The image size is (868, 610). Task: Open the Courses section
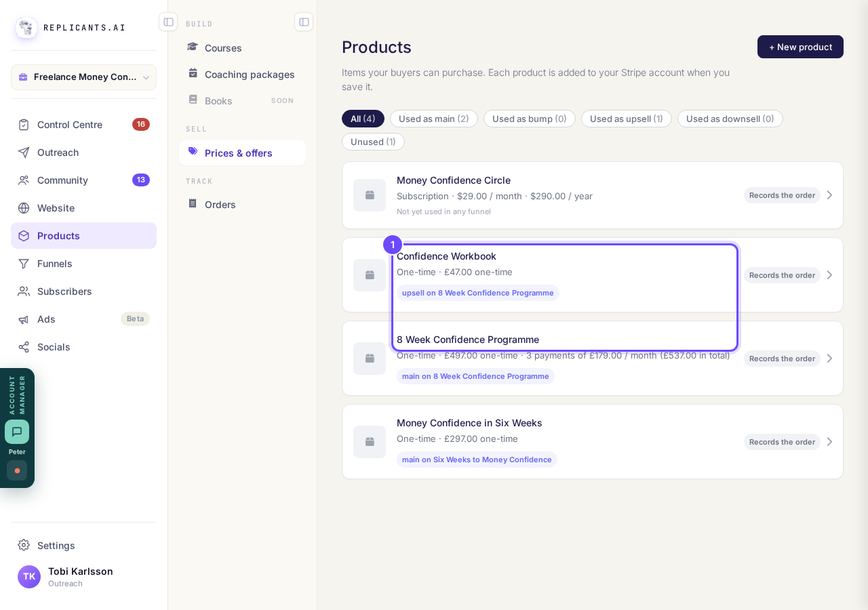[242, 47]
